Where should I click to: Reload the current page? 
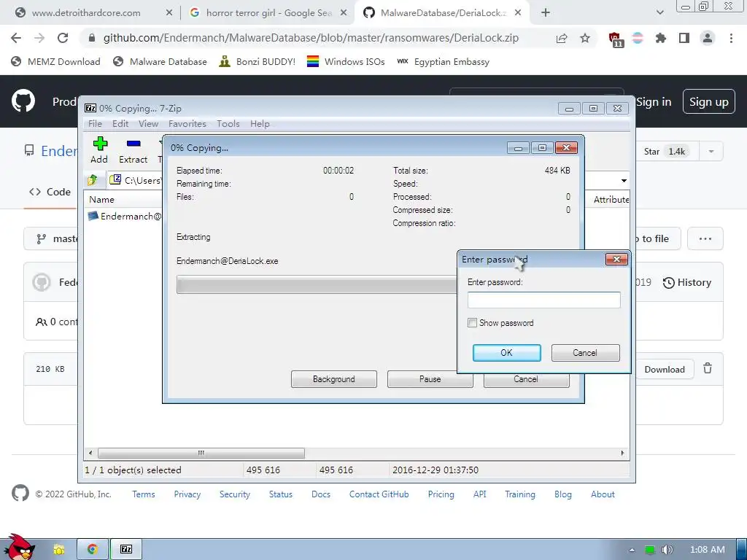63,38
